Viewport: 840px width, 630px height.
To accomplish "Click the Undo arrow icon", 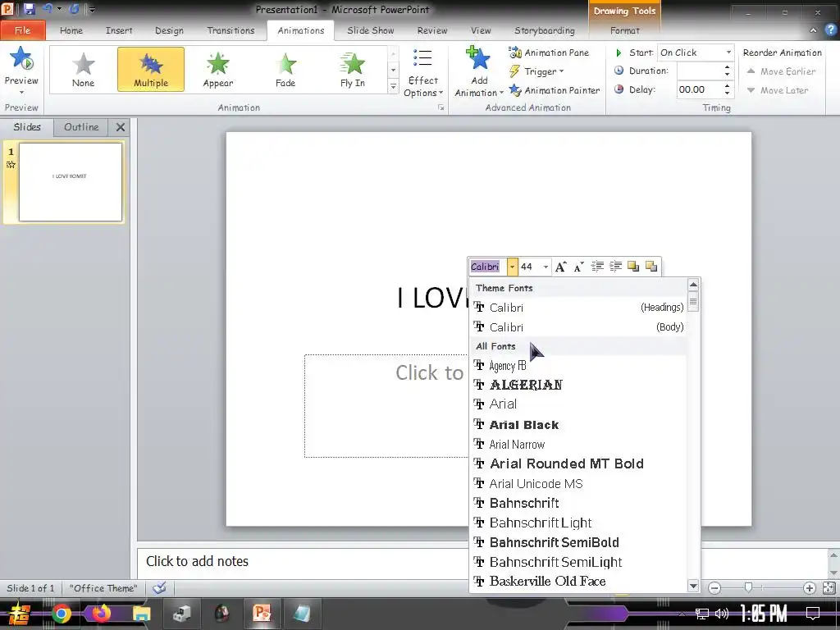I will 47,8.
